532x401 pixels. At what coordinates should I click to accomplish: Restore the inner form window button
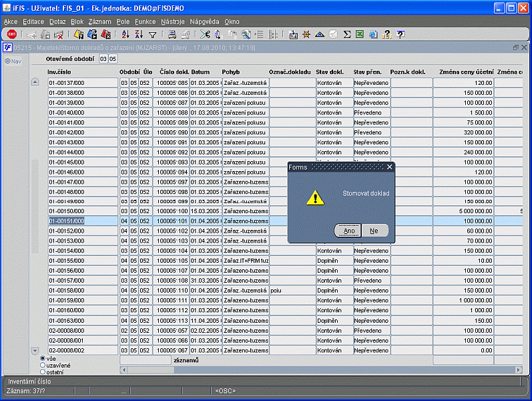point(516,47)
